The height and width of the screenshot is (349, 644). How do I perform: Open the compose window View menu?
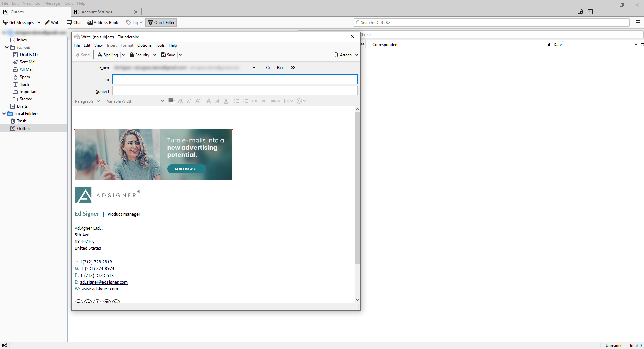coord(98,45)
